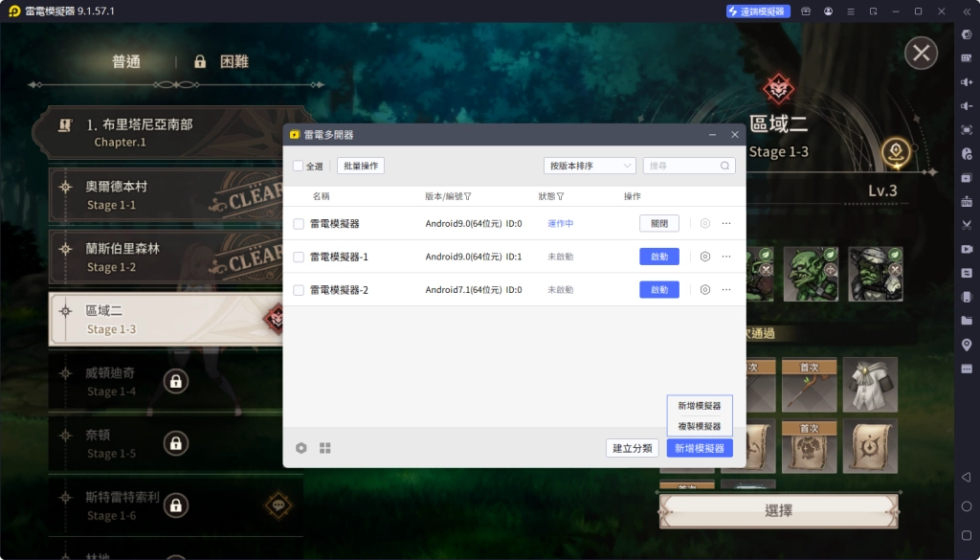Click 關閉 to stop running 雷電模擬器
Viewport: 980px width, 560px height.
(659, 223)
